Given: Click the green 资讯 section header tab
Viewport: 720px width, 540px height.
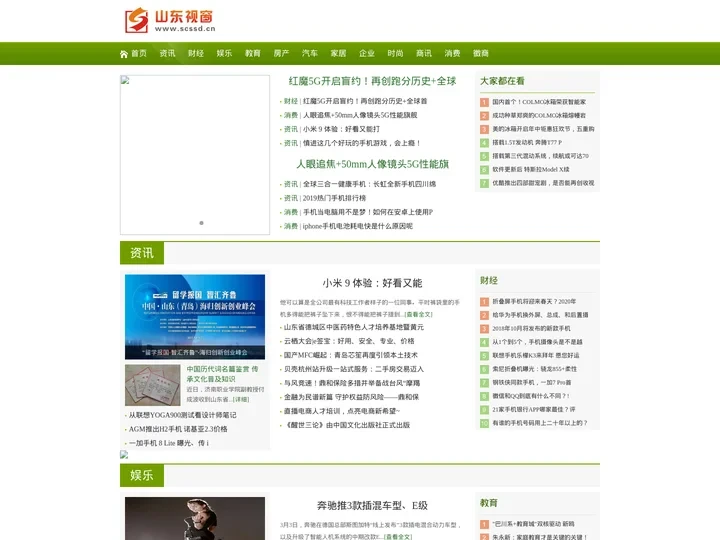Looking at the screenshot, I should pyautogui.click(x=142, y=253).
